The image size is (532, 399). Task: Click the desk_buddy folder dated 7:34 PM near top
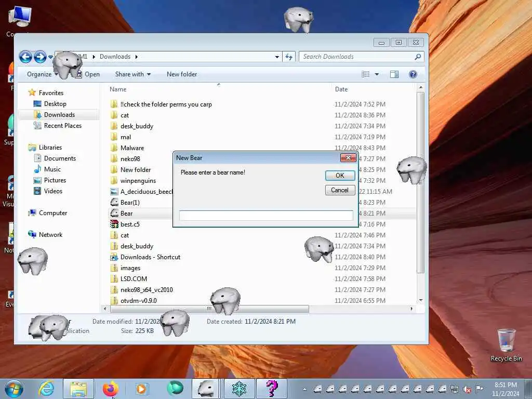click(x=137, y=126)
